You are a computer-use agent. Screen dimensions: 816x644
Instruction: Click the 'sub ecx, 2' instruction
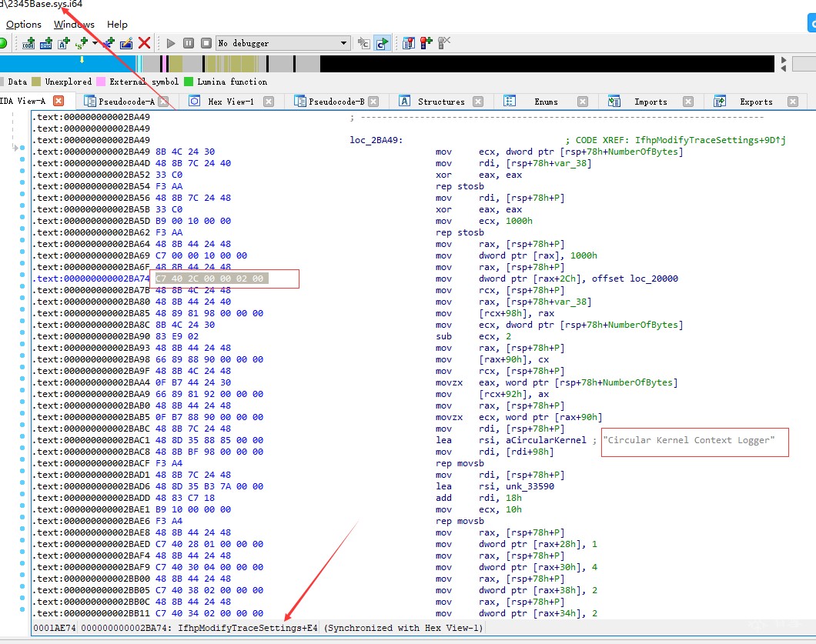pos(473,336)
